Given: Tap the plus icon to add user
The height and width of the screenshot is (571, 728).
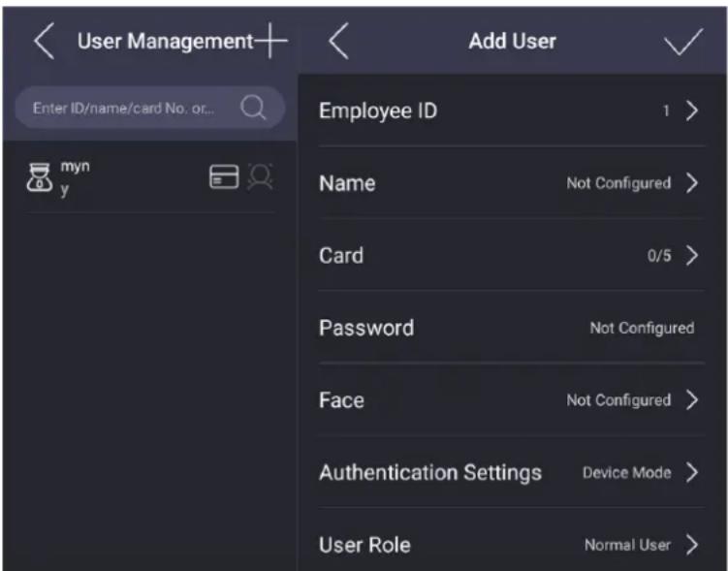Looking at the screenshot, I should pos(271,41).
